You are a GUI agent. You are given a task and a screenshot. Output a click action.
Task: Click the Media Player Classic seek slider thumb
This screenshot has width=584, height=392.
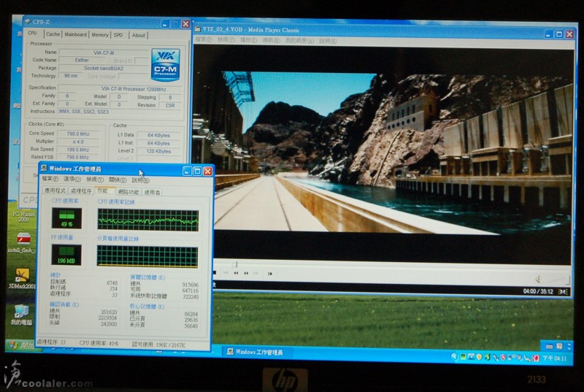234,264
